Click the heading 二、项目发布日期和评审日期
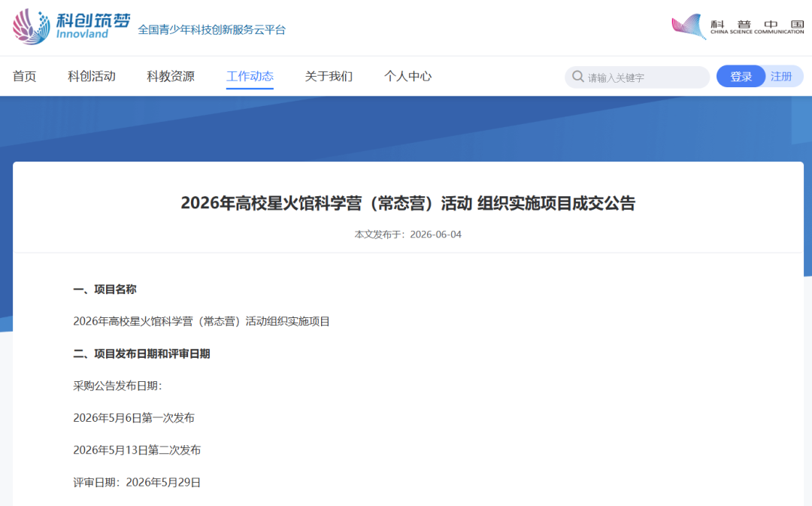The image size is (812, 506). [141, 353]
